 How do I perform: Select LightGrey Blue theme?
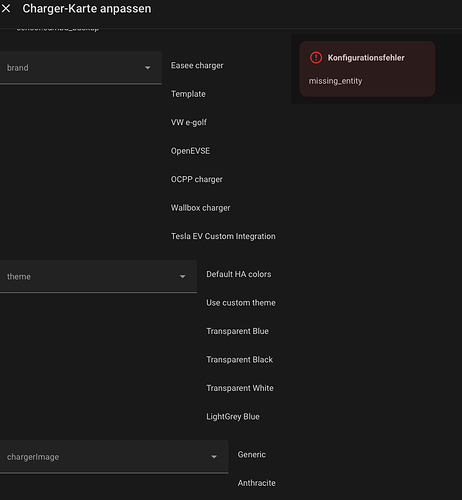tap(233, 416)
